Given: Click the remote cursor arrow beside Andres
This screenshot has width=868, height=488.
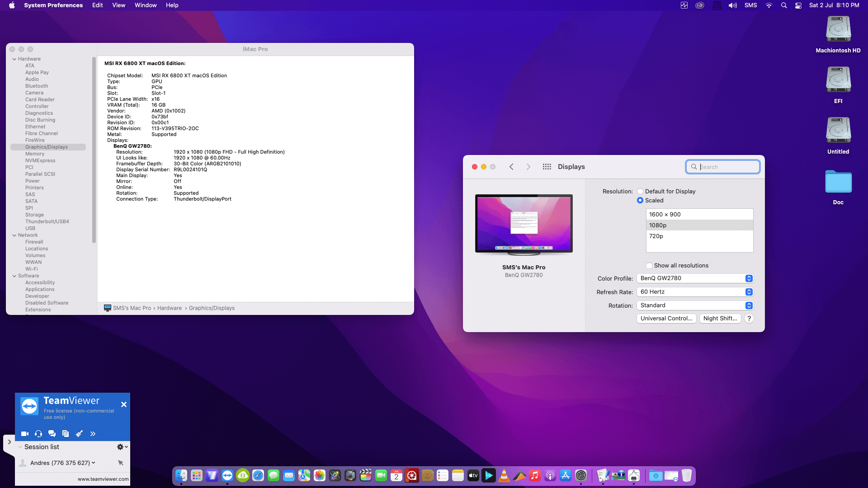Looking at the screenshot, I should pos(121,463).
